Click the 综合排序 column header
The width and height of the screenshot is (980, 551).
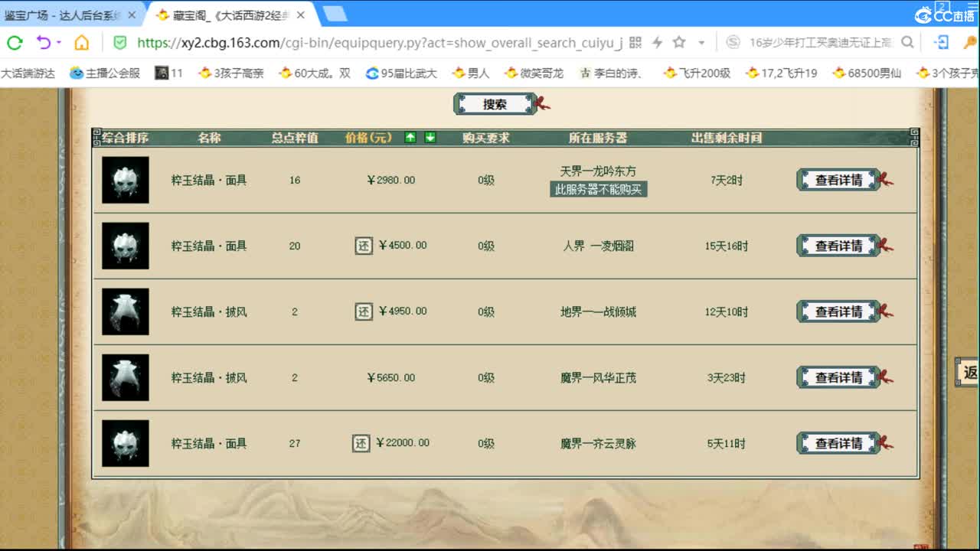click(x=126, y=138)
